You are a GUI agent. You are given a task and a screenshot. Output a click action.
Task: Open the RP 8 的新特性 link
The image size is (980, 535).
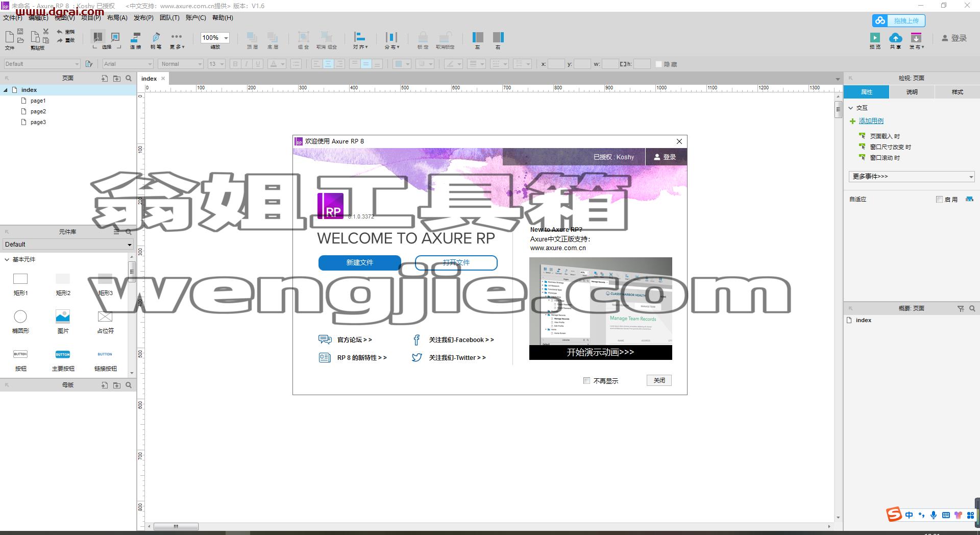click(362, 358)
